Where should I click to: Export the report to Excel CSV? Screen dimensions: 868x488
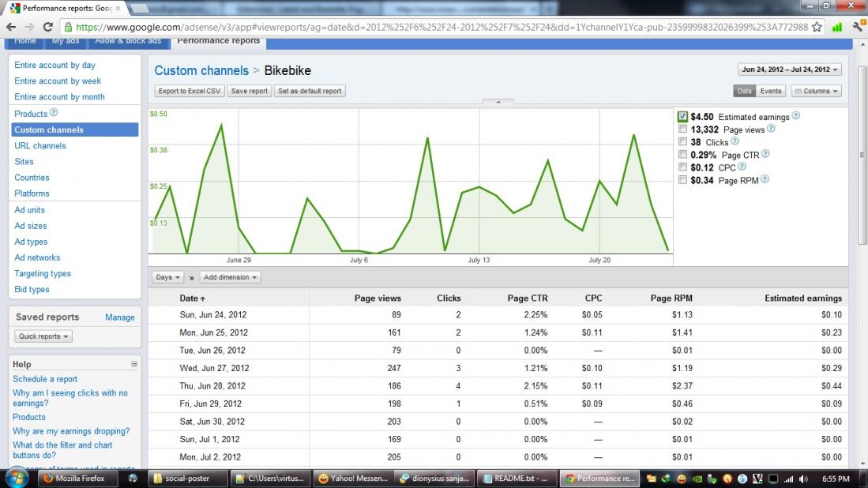coord(190,91)
